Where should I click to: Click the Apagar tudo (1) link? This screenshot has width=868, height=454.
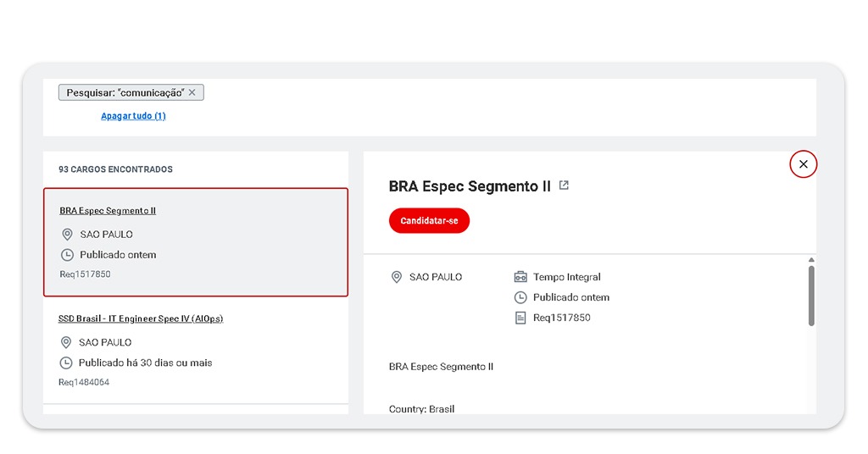point(133,116)
